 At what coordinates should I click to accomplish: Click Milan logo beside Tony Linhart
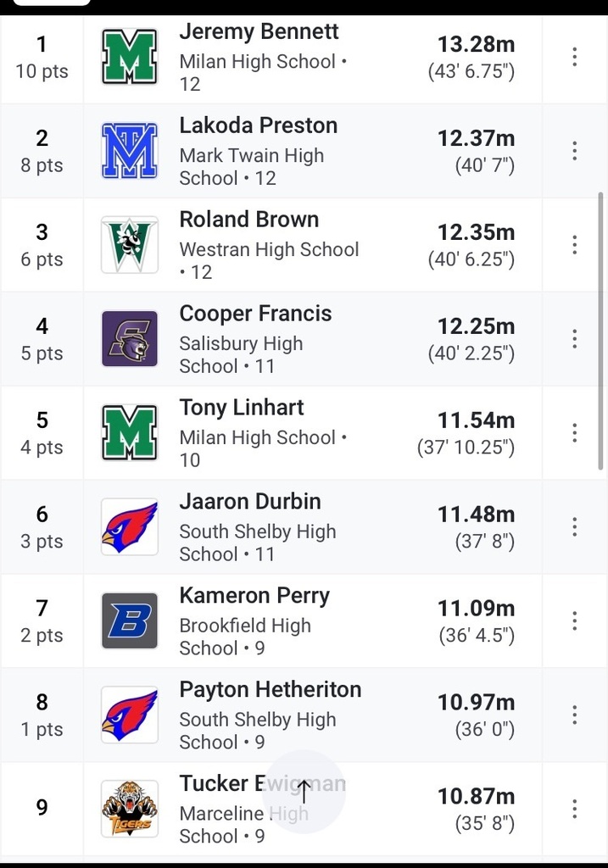(130, 432)
